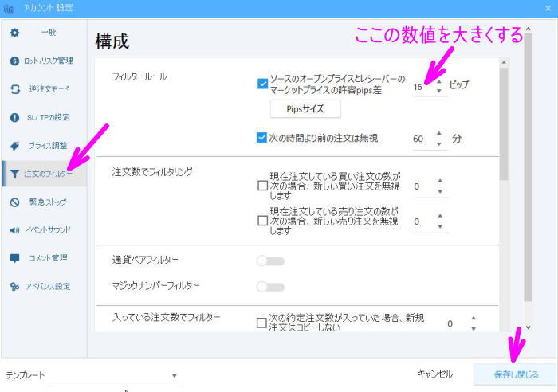Decrease the pips tolerance value with down arrow

(x=439, y=91)
